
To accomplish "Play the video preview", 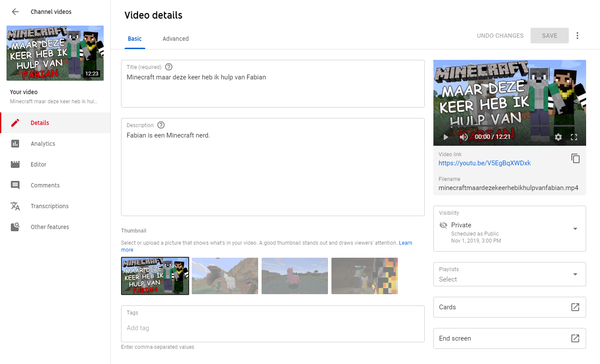I will coord(446,137).
